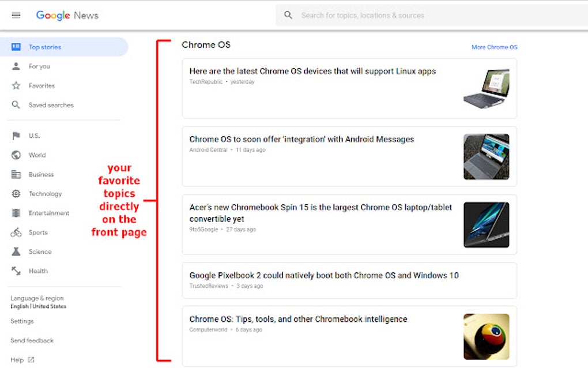Image resolution: width=588 pixels, height=368 pixels.
Task: Click the Linux apps article laptop thumbnail
Action: tap(487, 88)
